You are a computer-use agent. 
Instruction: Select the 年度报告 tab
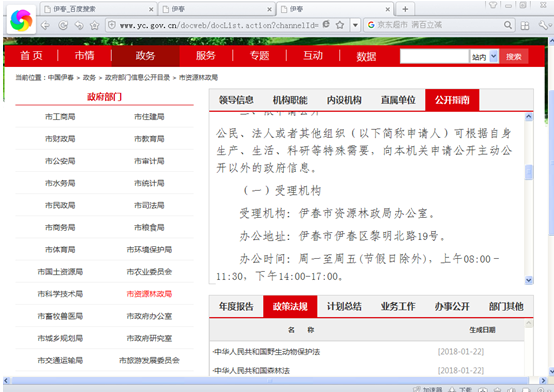pos(236,306)
